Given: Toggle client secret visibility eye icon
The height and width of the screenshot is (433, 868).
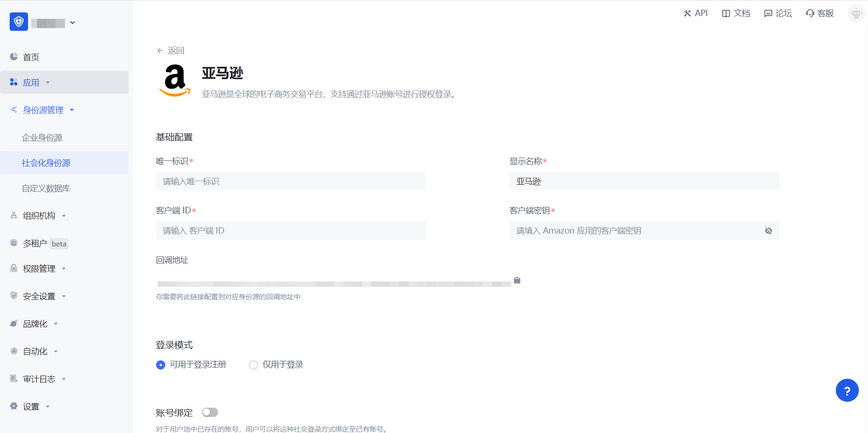Looking at the screenshot, I should click(768, 231).
